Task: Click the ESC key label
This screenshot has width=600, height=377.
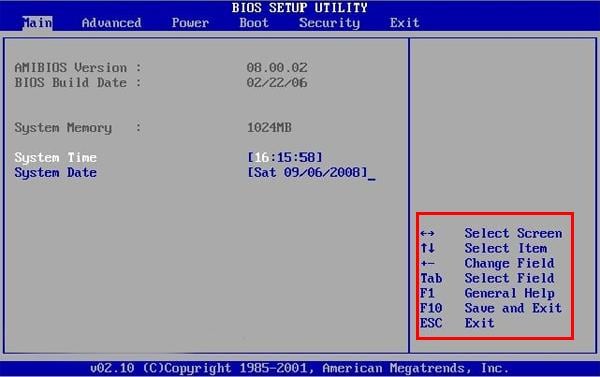Action: [431, 323]
